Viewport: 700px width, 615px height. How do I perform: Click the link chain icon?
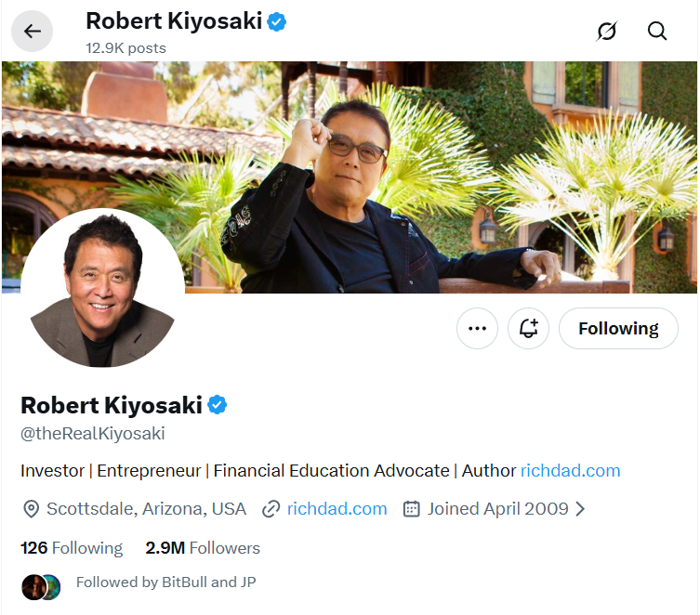point(271,509)
